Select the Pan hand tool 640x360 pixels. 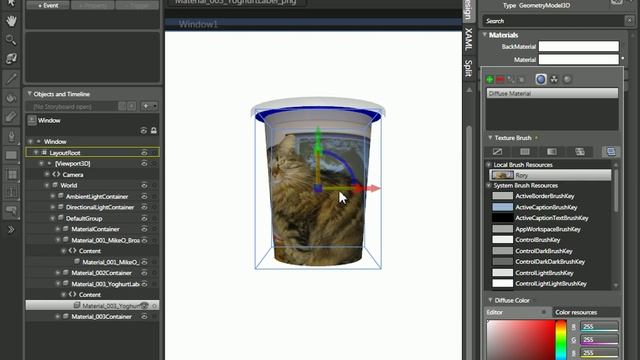pos(11,20)
